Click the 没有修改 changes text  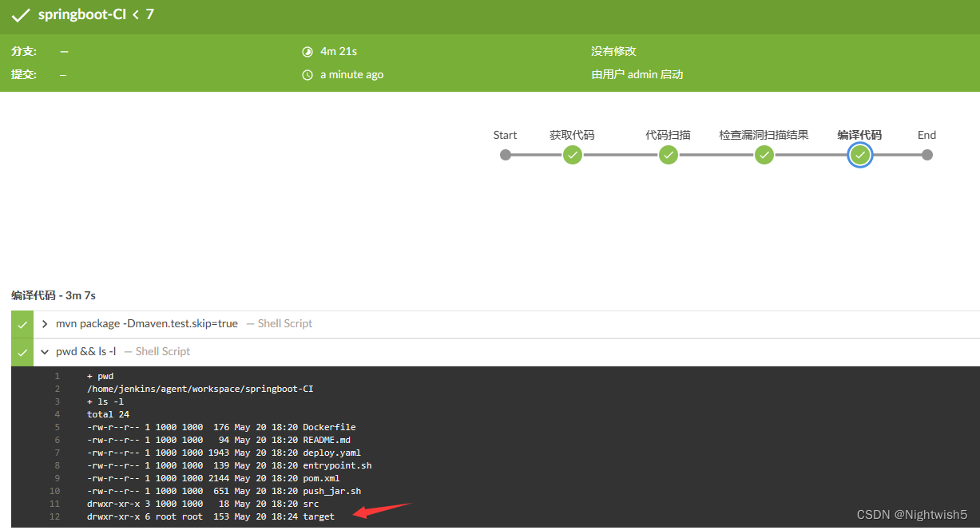(x=613, y=51)
